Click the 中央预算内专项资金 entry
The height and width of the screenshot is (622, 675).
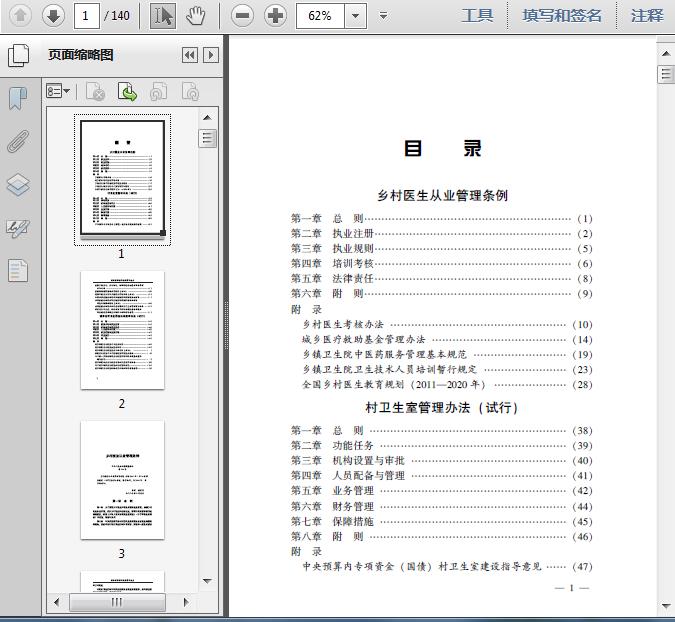[x=447, y=566]
